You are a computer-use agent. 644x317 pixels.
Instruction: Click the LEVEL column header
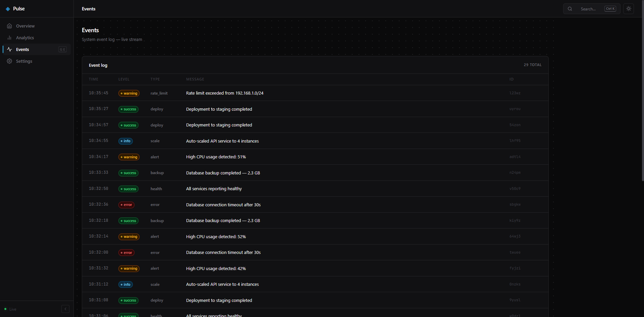pyautogui.click(x=124, y=79)
